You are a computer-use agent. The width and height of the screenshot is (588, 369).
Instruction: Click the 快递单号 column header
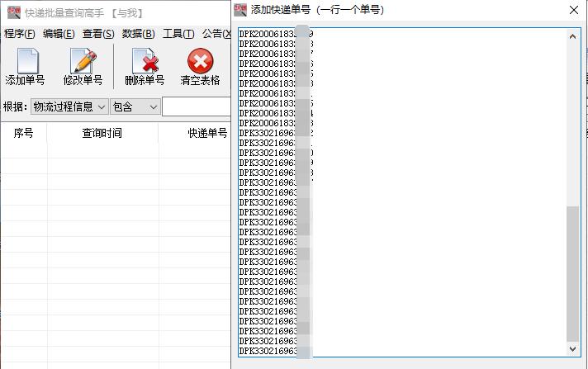[x=206, y=133]
